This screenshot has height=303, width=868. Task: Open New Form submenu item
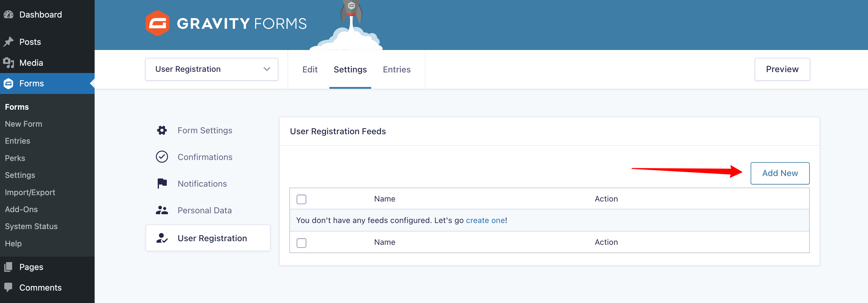[x=24, y=124]
